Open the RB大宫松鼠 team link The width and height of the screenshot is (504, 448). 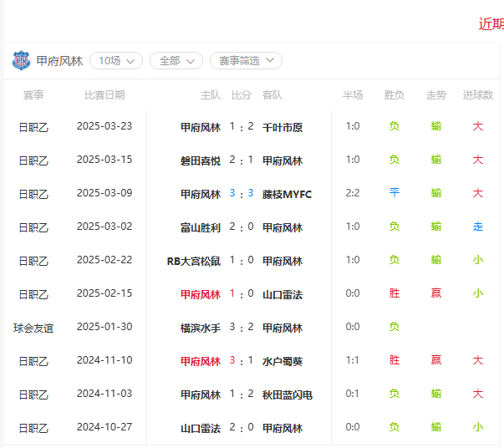point(194,262)
